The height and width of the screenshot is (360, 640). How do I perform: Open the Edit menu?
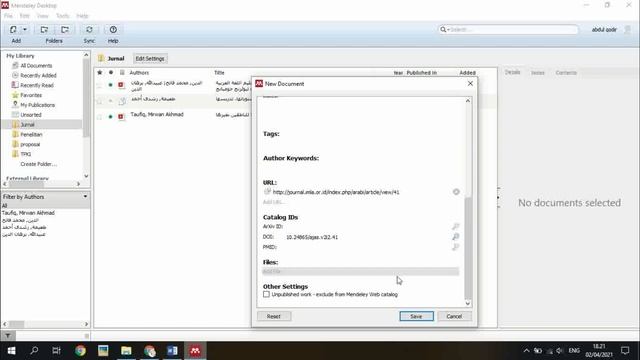point(24,16)
